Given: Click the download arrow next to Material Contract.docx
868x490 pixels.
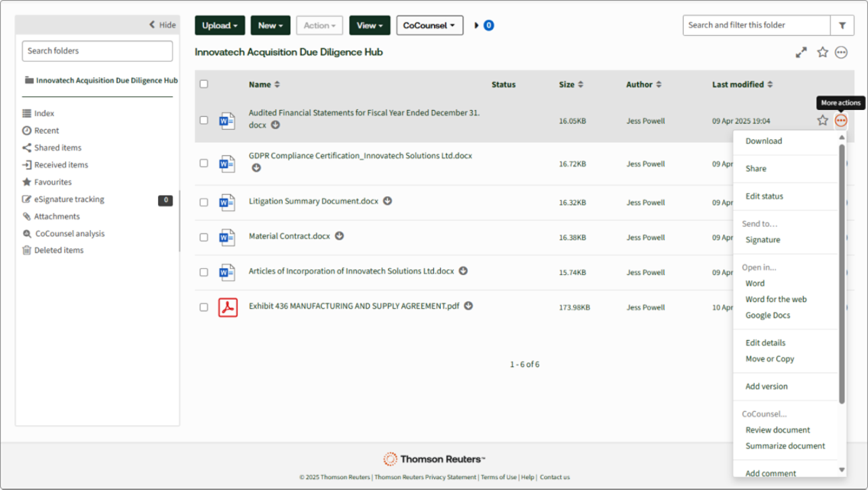Looking at the screenshot, I should (x=340, y=236).
